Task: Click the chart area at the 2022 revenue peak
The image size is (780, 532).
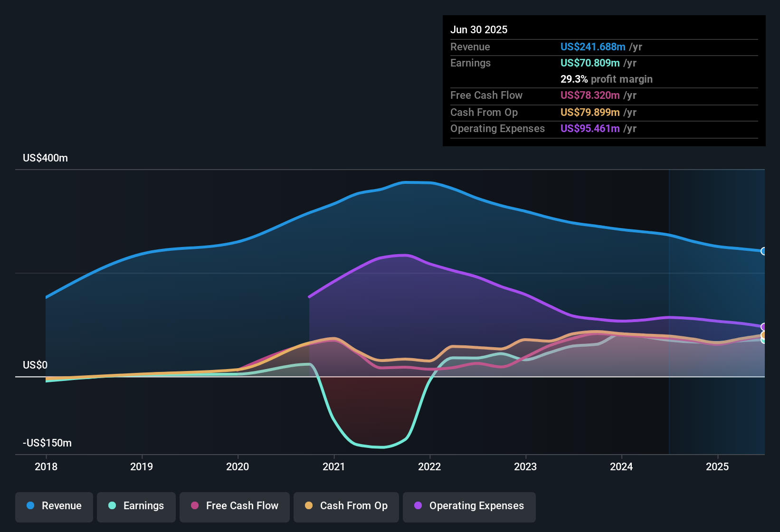Action: coord(418,183)
